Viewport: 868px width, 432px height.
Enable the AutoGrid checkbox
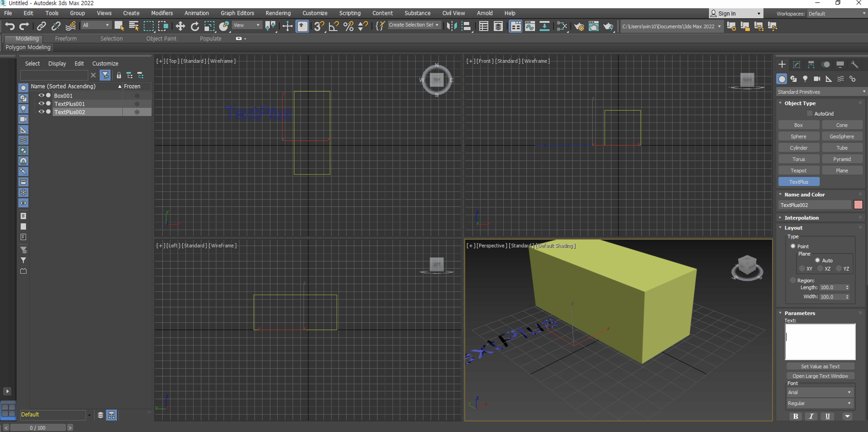click(x=810, y=114)
